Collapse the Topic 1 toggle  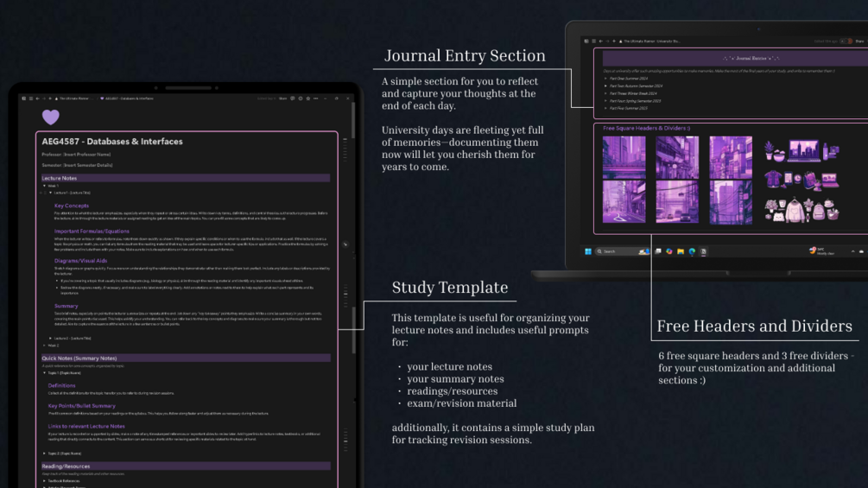45,373
